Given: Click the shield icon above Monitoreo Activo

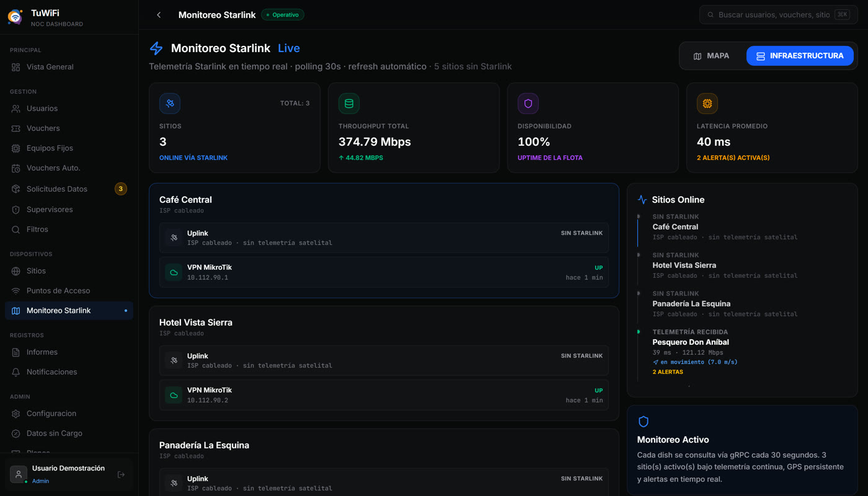Looking at the screenshot, I should pos(644,422).
